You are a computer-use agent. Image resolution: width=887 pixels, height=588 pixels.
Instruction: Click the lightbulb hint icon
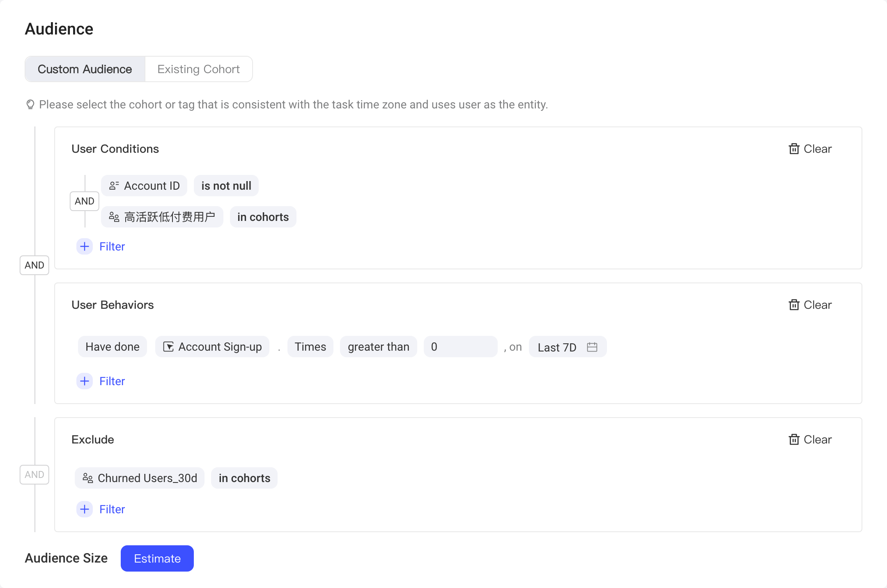(x=30, y=104)
